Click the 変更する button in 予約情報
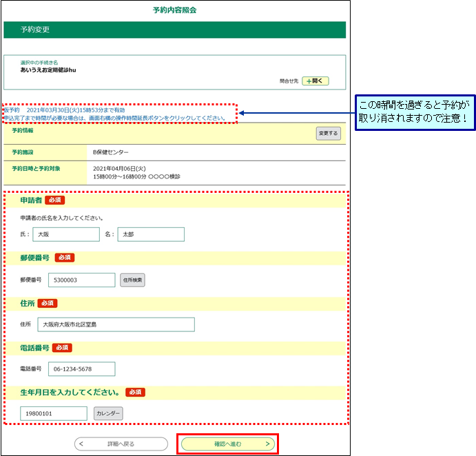476x456 pixels. click(328, 134)
